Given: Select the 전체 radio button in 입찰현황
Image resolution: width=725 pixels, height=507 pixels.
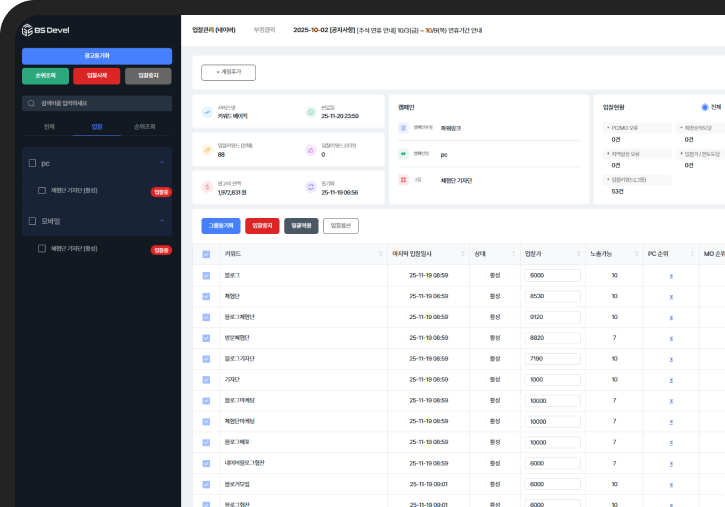Looking at the screenshot, I should (705, 107).
